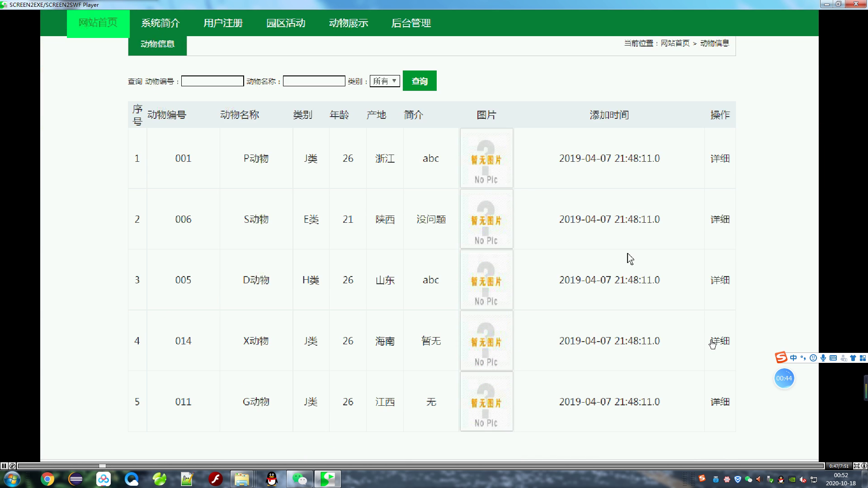The image size is (868, 488).
Task: Open 动物展示 menu item
Action: click(349, 23)
